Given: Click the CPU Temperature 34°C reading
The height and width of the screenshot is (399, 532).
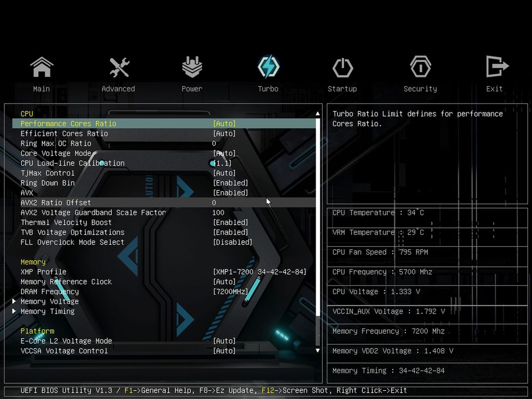Looking at the screenshot, I should coord(378,213).
